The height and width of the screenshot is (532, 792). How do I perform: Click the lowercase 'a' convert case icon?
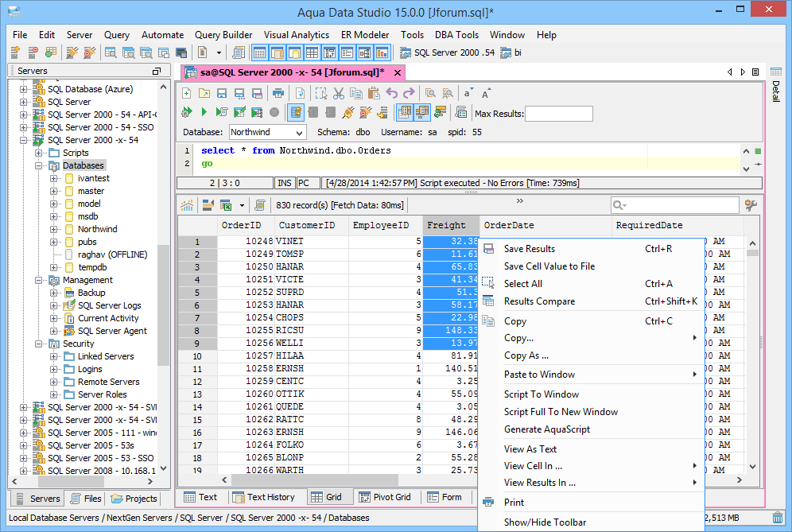pyautogui.click(x=468, y=94)
